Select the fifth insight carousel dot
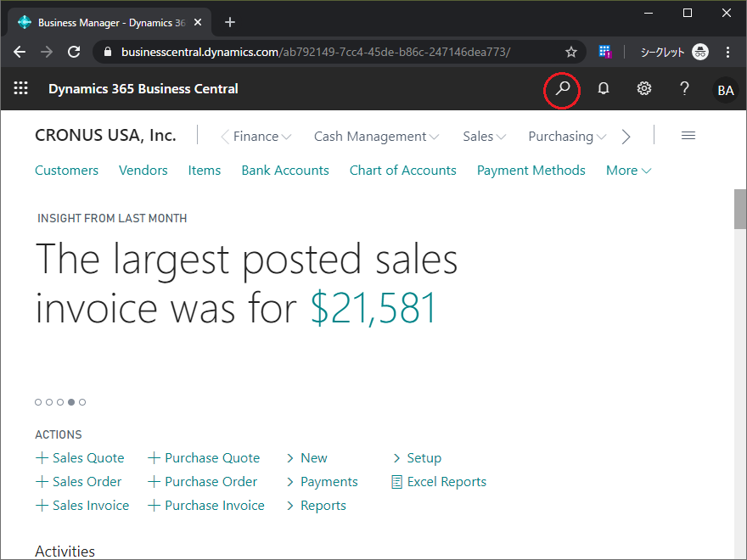747x560 pixels. click(x=82, y=402)
